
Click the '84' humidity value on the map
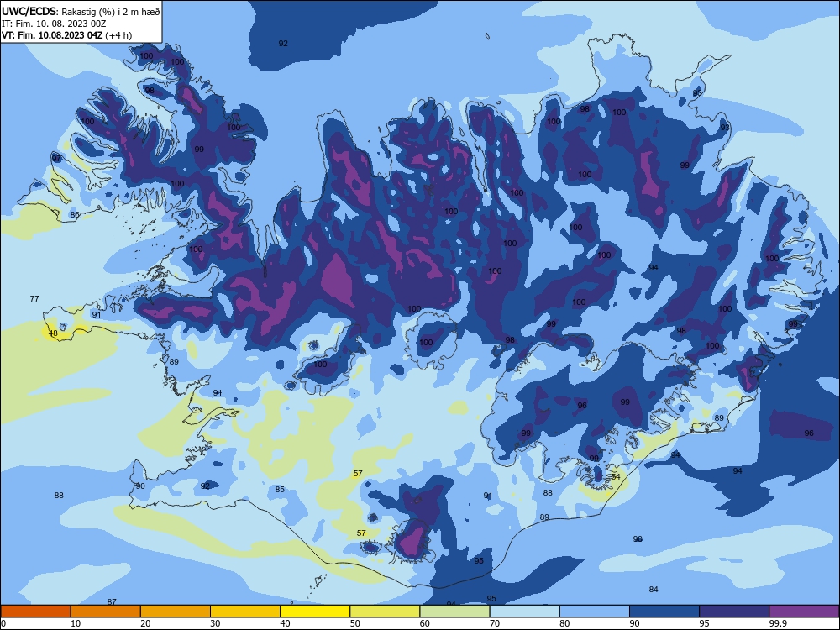click(654, 590)
